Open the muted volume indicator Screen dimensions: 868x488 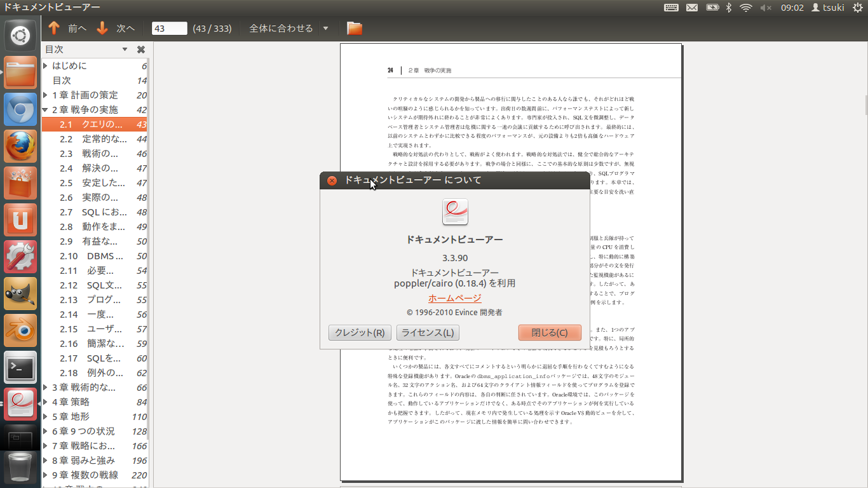(766, 8)
